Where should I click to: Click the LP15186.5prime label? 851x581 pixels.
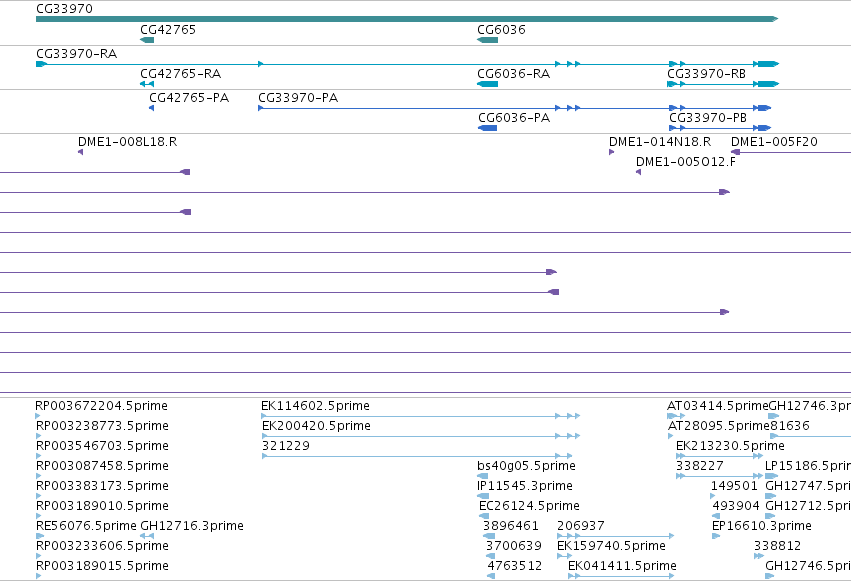pyautogui.click(x=808, y=467)
